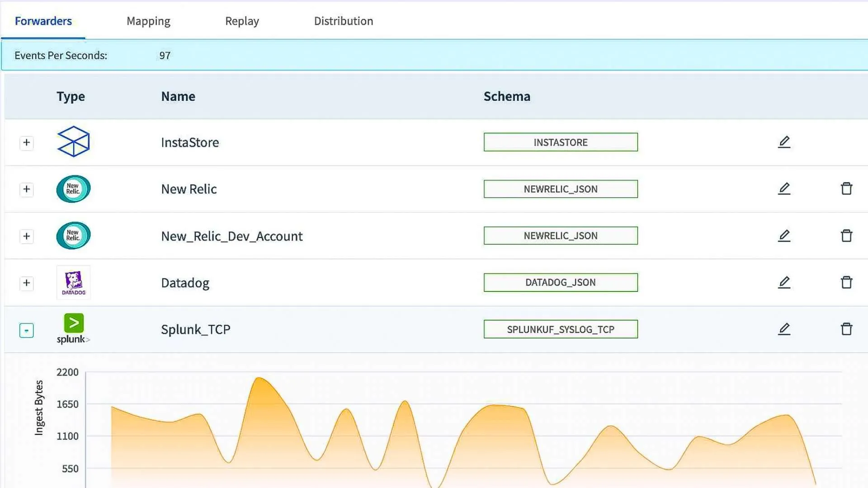Click the Events Per Seconds label
868x488 pixels.
click(x=61, y=56)
